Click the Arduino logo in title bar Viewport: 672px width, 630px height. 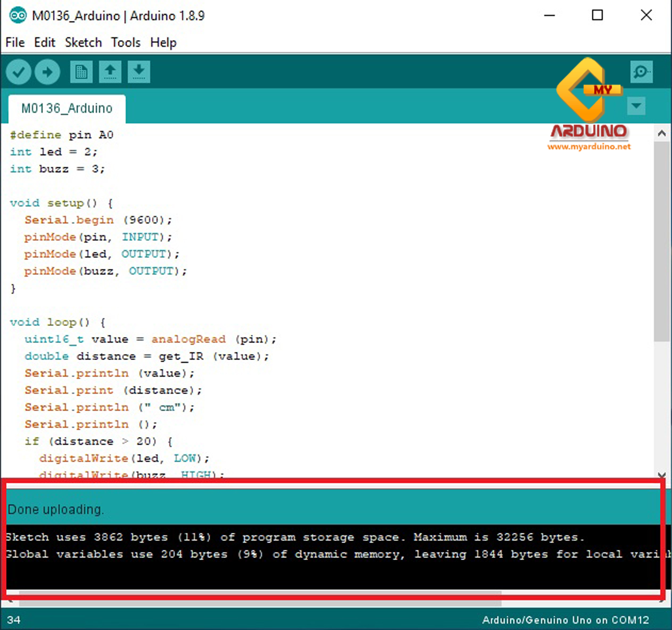pos(18,16)
